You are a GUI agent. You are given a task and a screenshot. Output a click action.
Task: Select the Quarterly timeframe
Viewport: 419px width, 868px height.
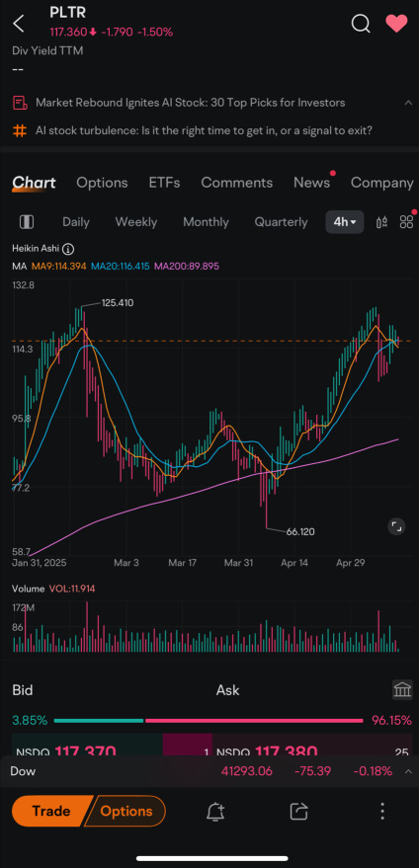coord(281,222)
